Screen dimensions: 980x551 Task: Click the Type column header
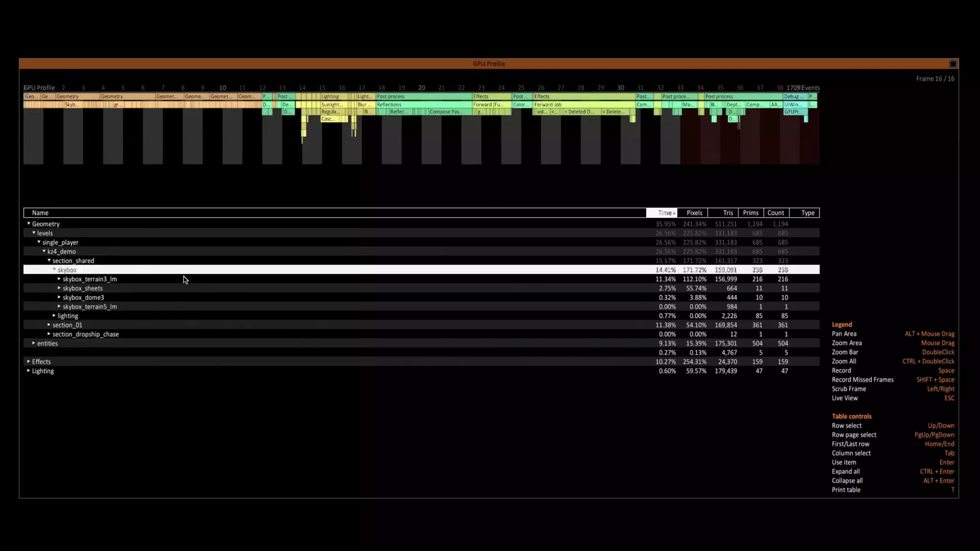click(807, 213)
